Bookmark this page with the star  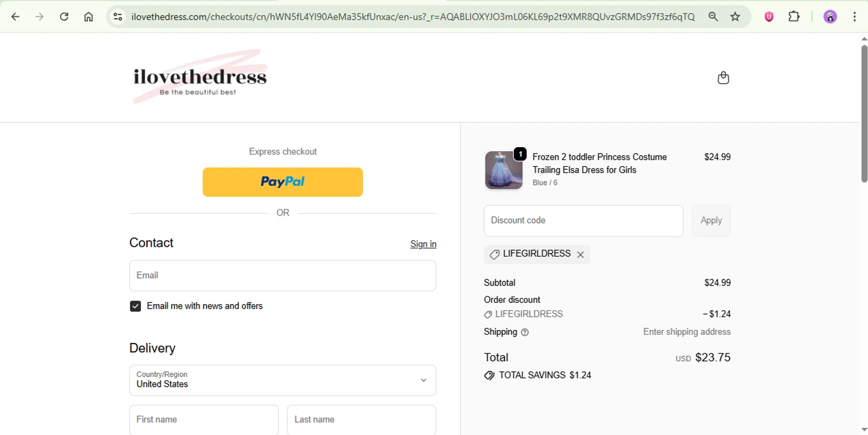[x=735, y=17]
